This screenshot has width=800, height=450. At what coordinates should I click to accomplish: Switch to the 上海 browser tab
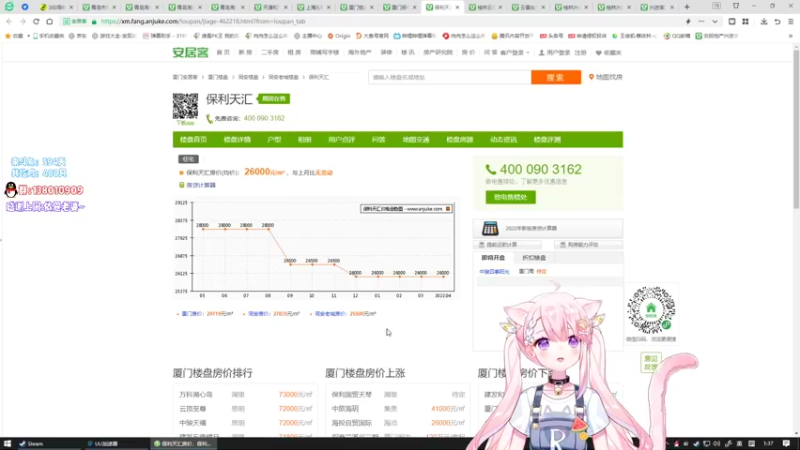pyautogui.click(x=312, y=7)
